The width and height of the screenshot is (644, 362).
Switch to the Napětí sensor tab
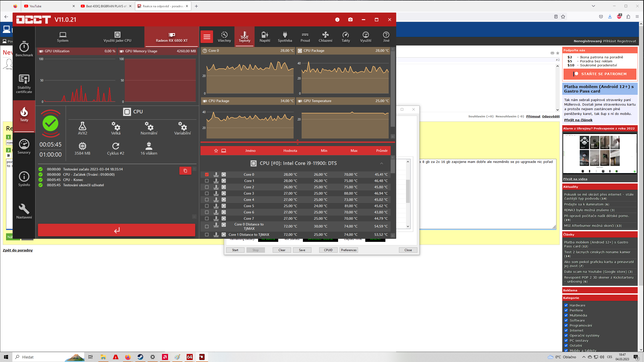tap(265, 37)
